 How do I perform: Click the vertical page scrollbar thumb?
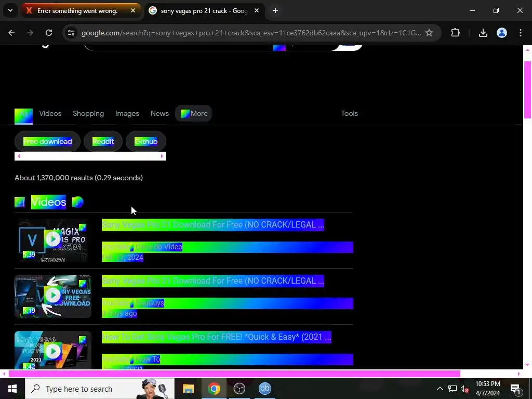(x=528, y=90)
